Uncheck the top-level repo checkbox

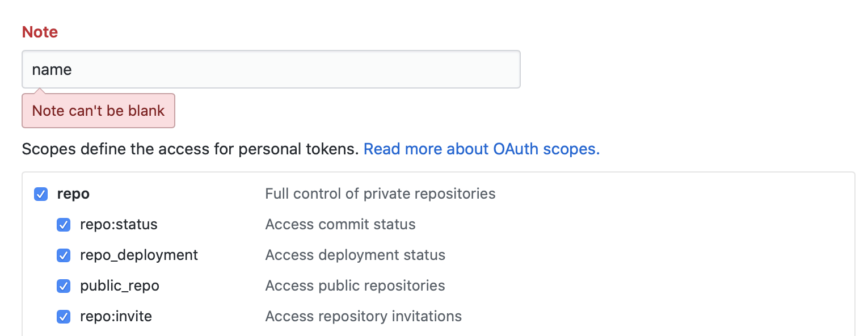(x=41, y=194)
